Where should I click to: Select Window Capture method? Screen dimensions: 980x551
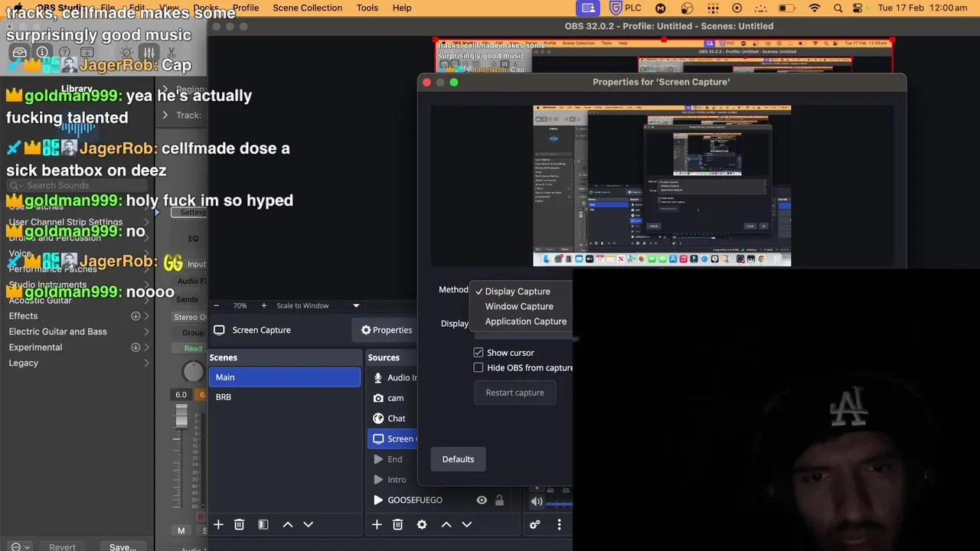(519, 306)
